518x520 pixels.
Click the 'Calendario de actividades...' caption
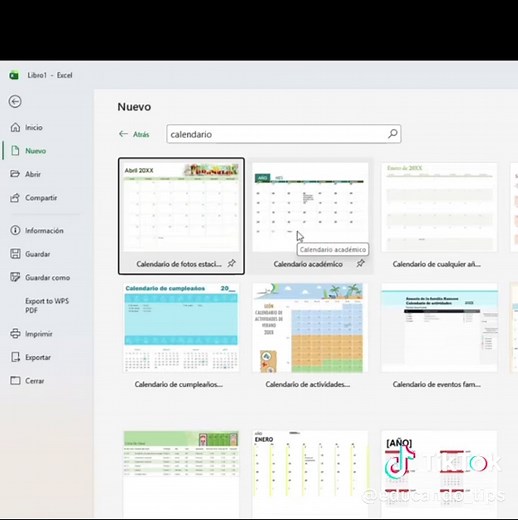pos(308,384)
